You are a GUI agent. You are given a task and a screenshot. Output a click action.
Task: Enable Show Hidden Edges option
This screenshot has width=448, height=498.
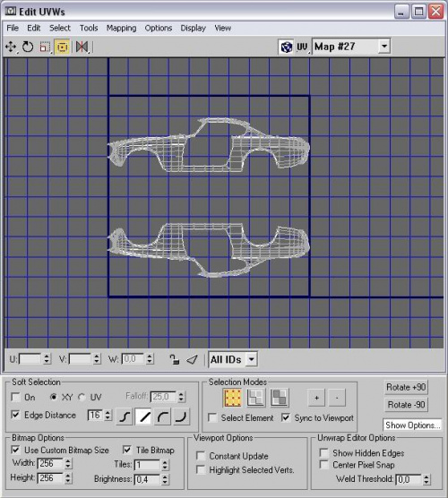coord(323,452)
